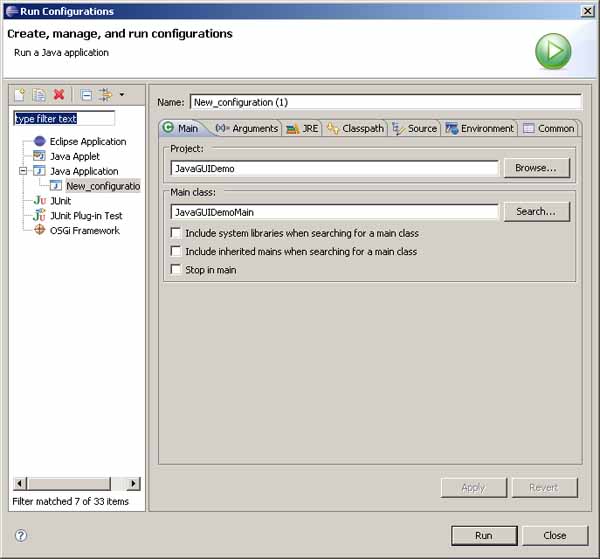Select the Eclipse Application configuration type

[x=87, y=141]
